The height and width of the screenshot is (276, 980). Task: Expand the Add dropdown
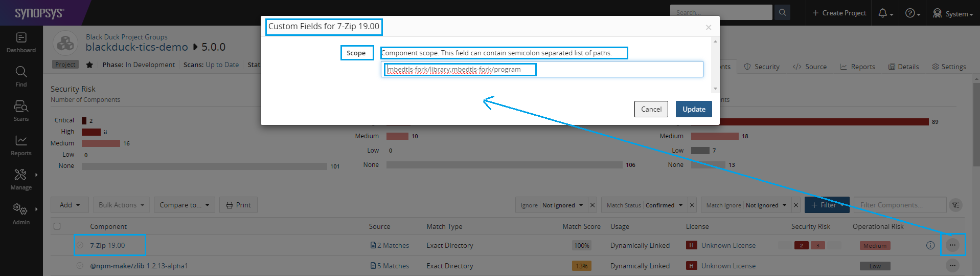tap(70, 205)
